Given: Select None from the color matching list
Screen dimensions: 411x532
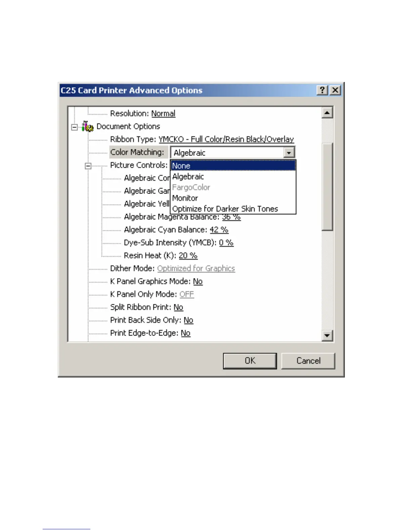Looking at the screenshot, I should click(233, 166).
